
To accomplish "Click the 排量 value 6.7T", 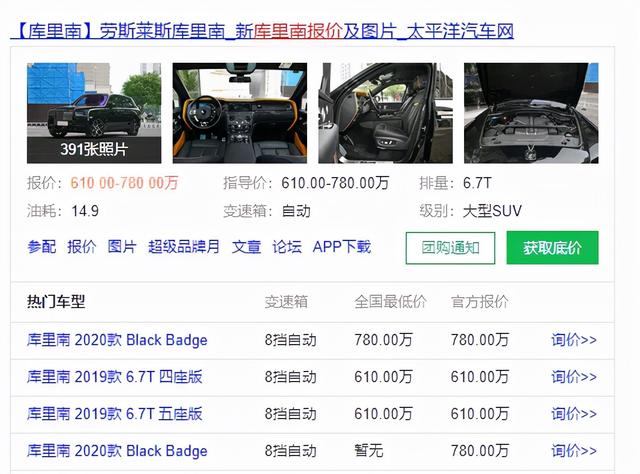I will tap(477, 183).
